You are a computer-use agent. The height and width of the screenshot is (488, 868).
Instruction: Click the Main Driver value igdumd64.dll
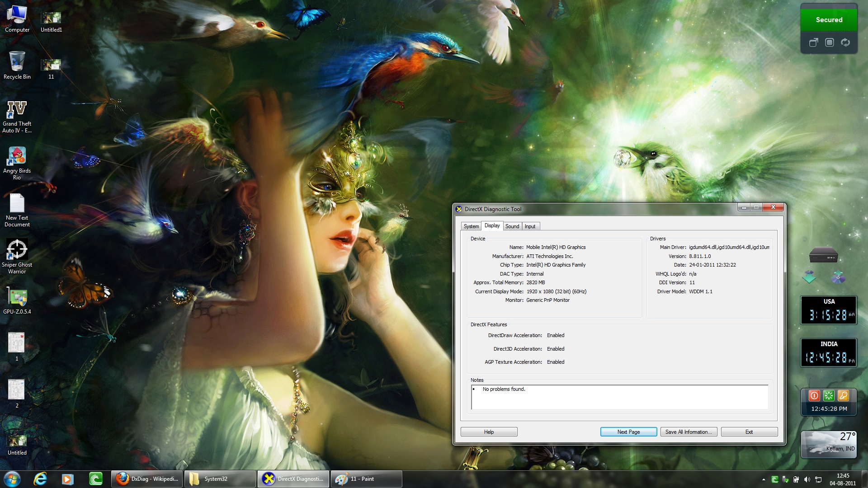[x=729, y=247]
